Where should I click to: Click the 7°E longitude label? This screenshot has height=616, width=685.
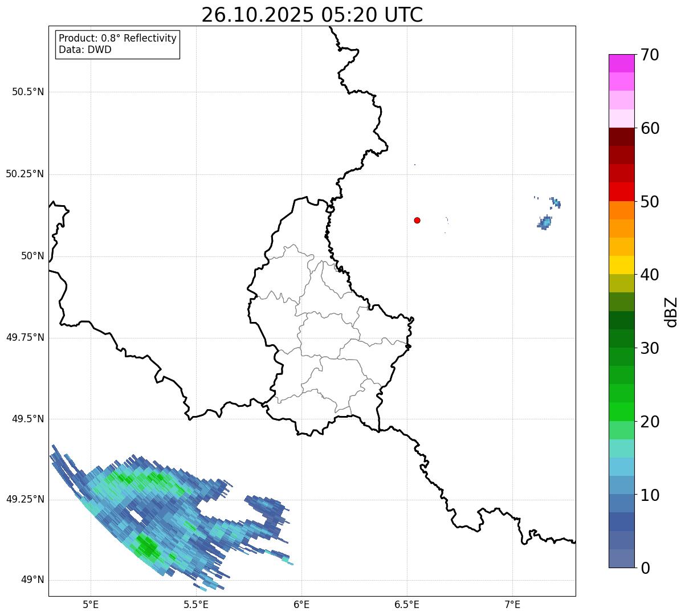[x=512, y=604]
